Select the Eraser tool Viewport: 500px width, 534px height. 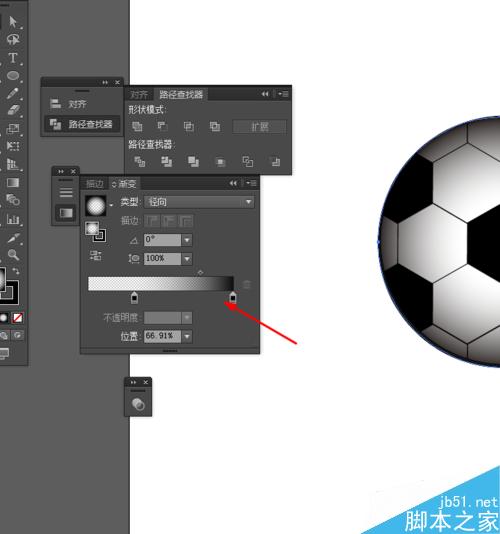click(x=13, y=110)
